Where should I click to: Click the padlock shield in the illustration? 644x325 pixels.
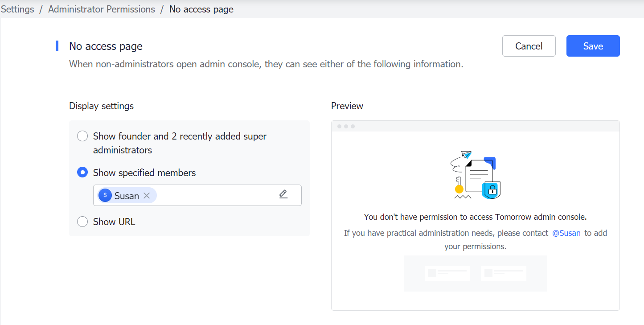pyautogui.click(x=492, y=190)
